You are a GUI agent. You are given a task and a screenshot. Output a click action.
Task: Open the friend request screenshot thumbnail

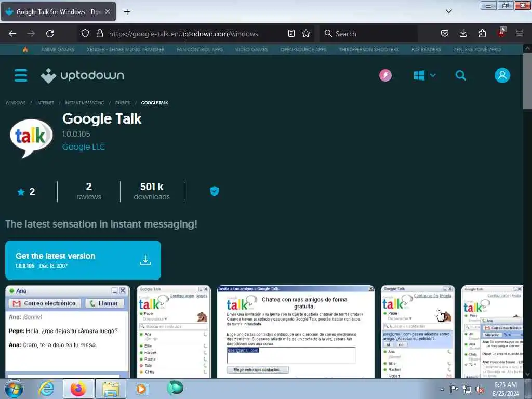418,332
